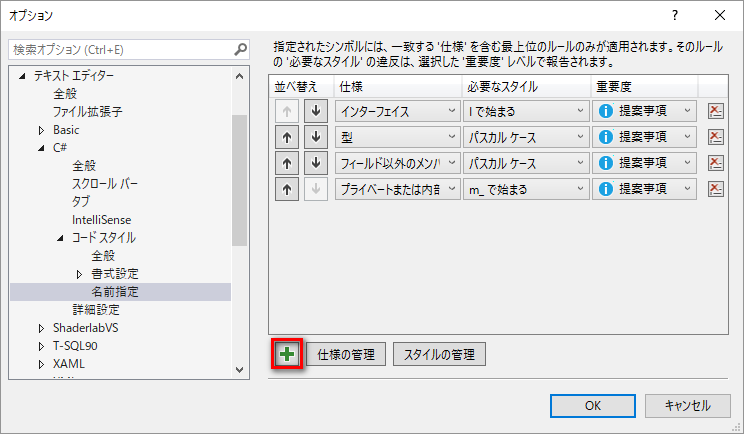Move the 型 rule up

(287, 138)
